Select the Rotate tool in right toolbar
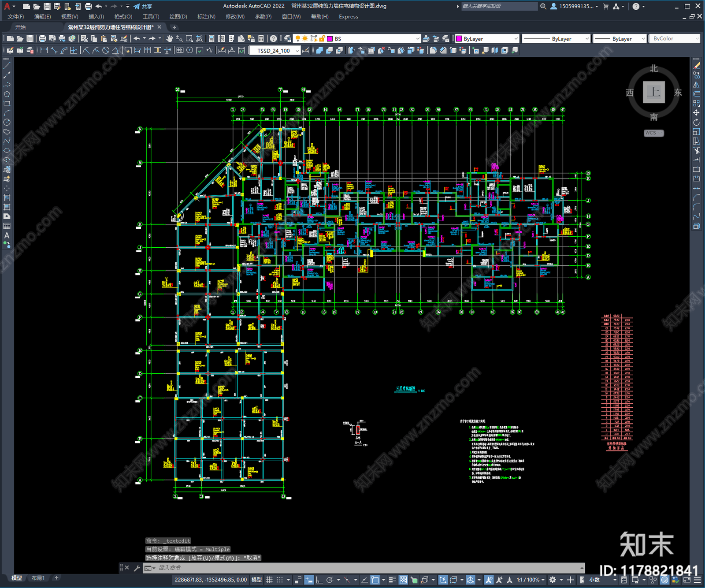 point(696,122)
